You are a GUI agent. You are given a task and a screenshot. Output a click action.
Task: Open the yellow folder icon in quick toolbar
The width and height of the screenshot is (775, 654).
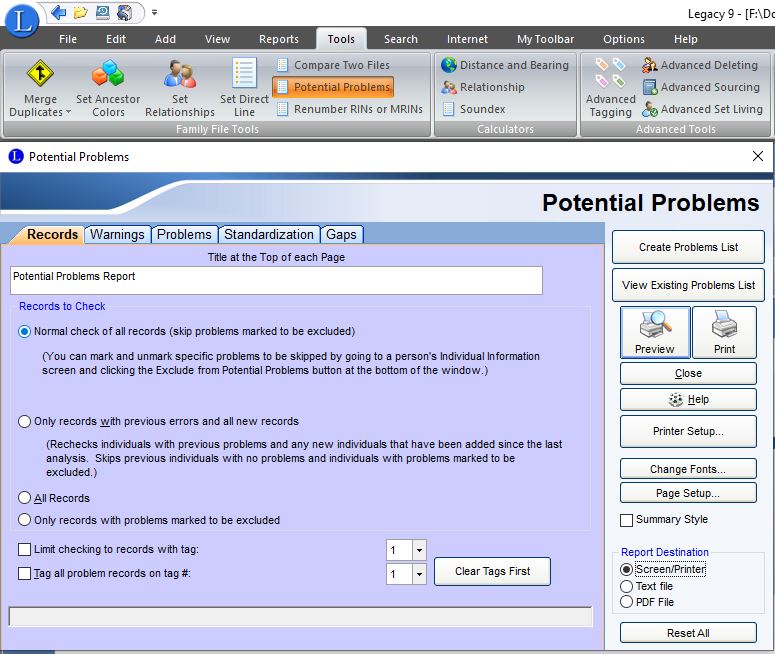pos(80,12)
